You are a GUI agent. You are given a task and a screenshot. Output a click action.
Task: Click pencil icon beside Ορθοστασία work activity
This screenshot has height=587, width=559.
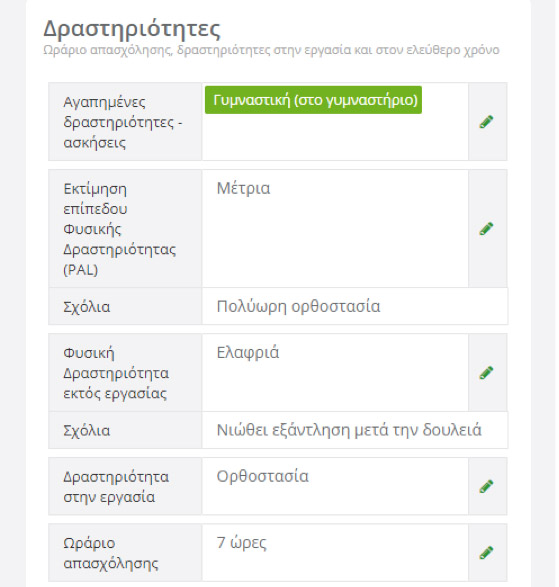click(486, 486)
